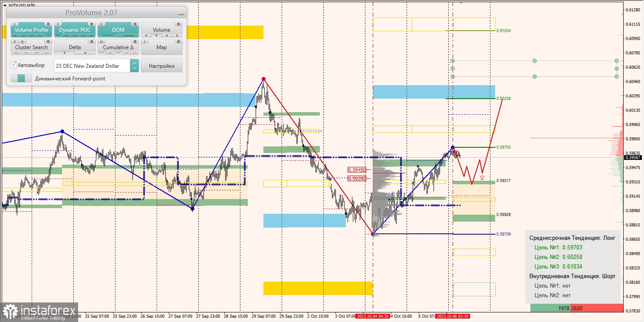Image resolution: width=644 pixels, height=322 pixels.
Task: Click 'Среднесрочная Тенденция: Лонг' text
Action: coord(572,238)
